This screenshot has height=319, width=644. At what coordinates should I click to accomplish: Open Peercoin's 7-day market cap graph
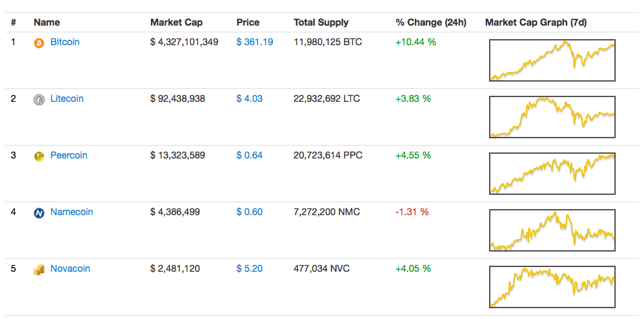[x=552, y=174]
